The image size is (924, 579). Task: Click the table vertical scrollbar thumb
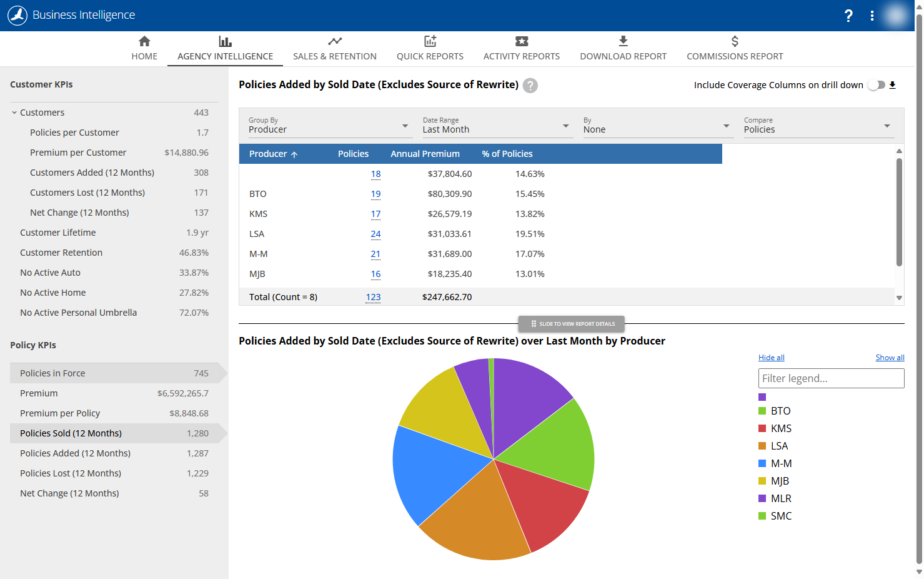[x=900, y=212]
